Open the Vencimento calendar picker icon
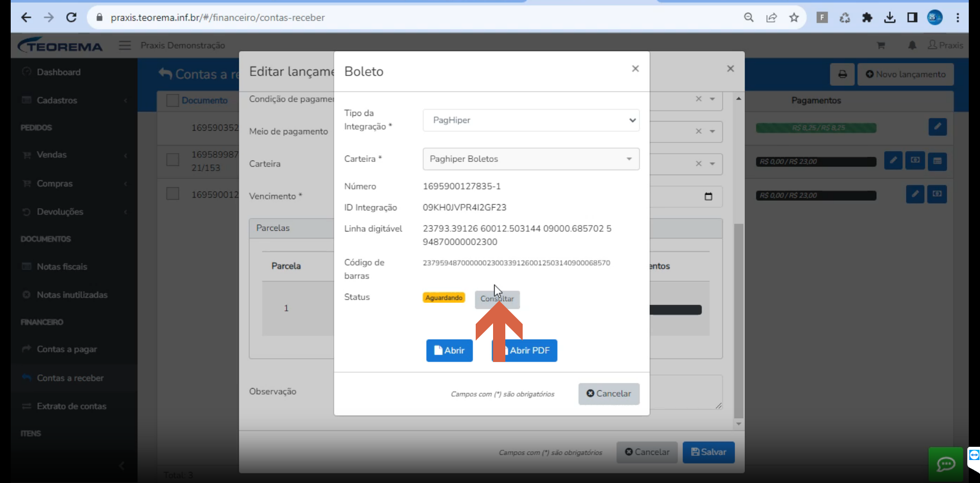Image resolution: width=980 pixels, height=483 pixels. [708, 197]
